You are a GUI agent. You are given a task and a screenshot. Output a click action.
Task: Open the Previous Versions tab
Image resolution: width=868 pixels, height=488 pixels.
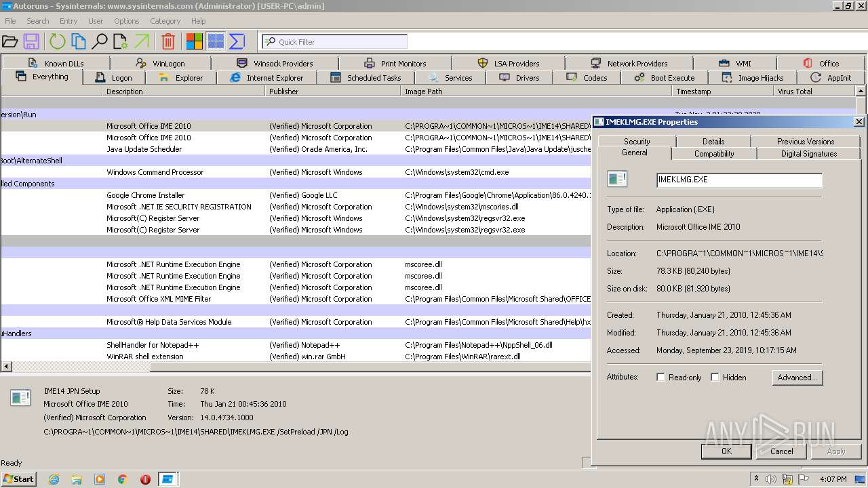806,141
